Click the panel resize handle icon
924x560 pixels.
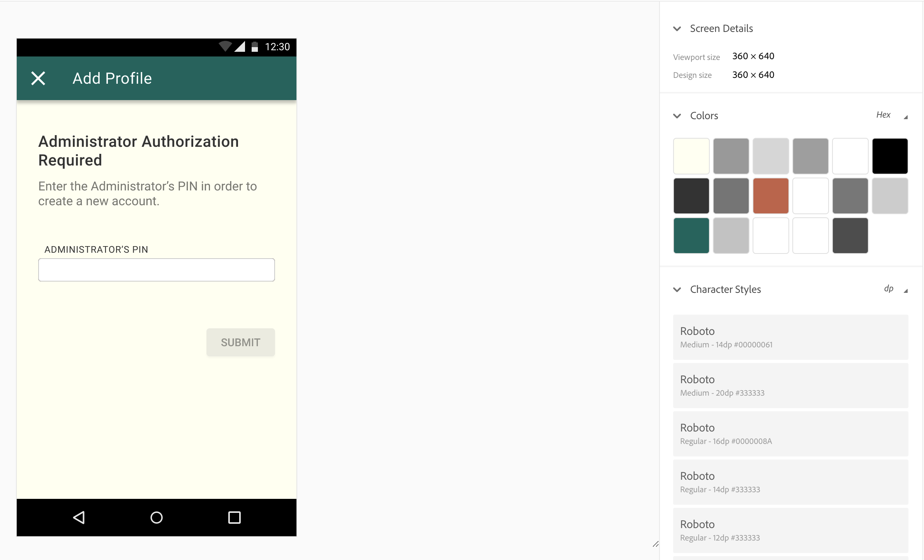[x=656, y=544]
